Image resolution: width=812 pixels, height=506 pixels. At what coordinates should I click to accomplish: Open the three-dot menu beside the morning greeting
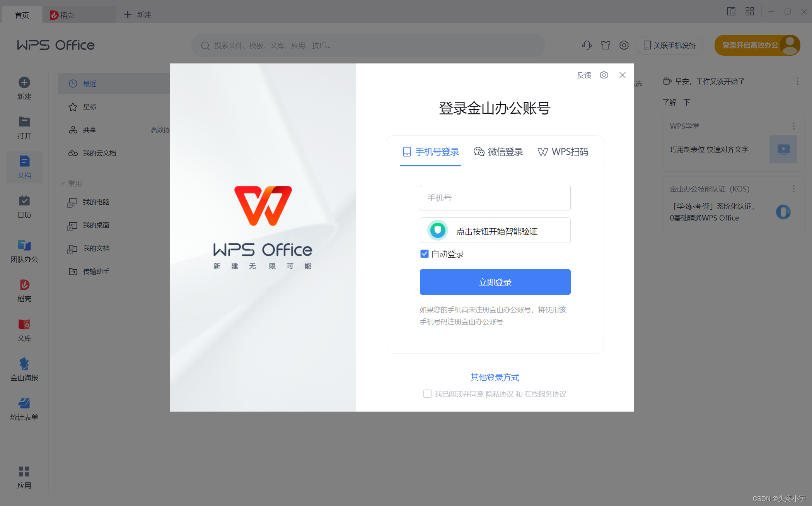point(797,81)
